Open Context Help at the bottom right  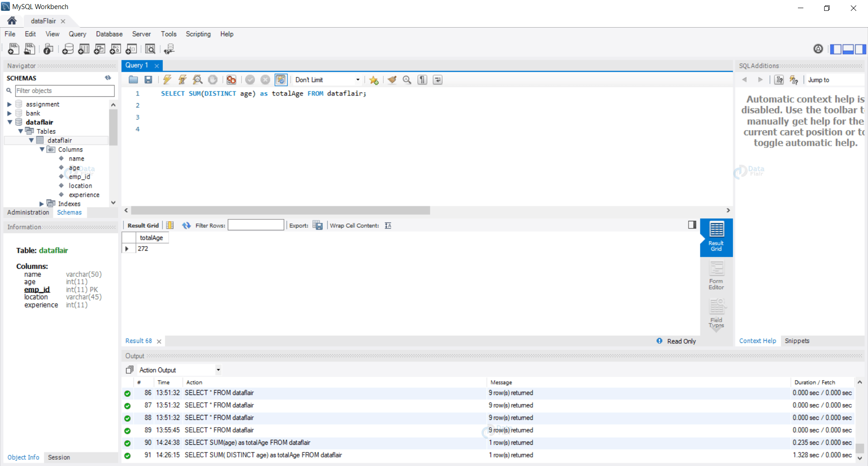757,341
